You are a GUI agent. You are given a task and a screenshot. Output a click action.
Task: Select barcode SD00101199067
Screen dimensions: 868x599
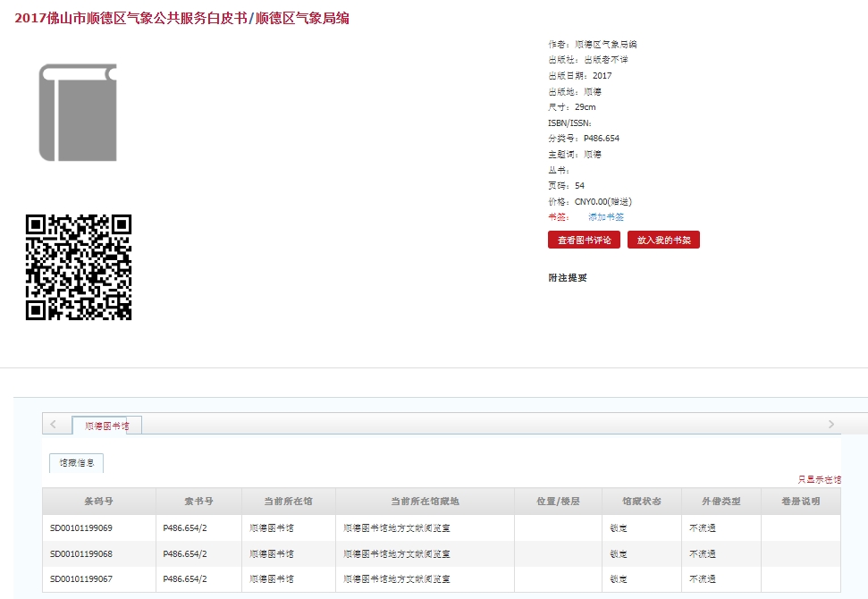pyautogui.click(x=81, y=579)
